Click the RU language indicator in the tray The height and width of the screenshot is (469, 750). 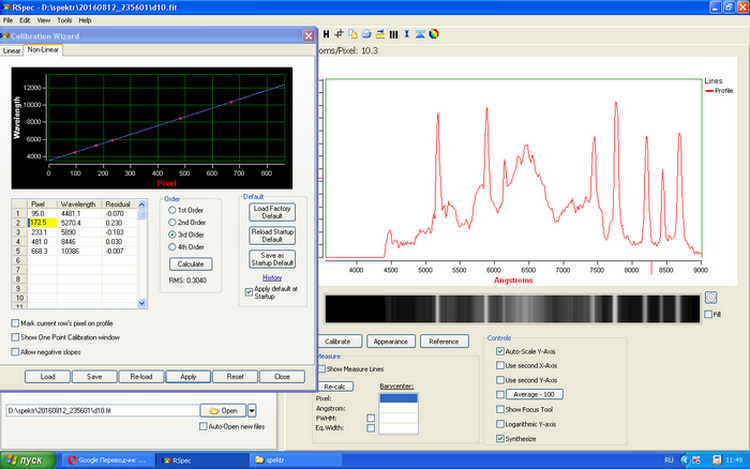pos(669,460)
